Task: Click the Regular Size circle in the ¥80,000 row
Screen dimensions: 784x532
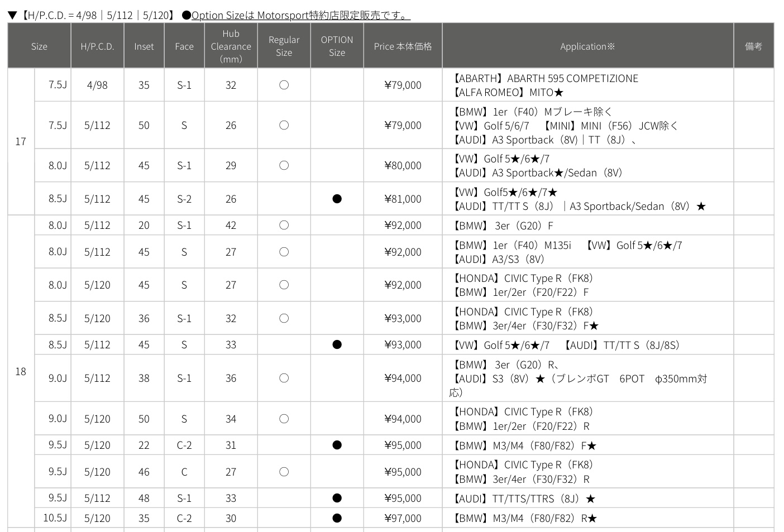Action: (284, 165)
